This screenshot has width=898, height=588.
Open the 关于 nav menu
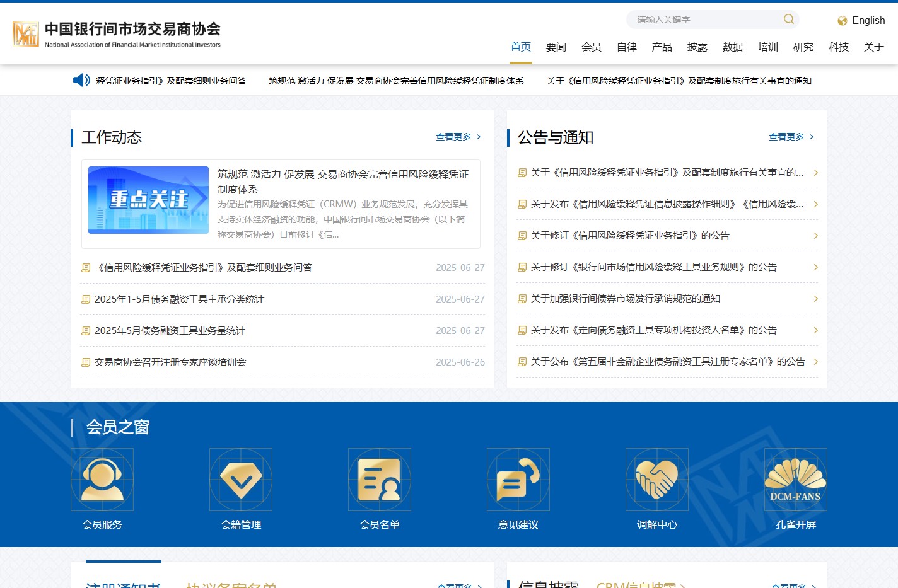tap(874, 47)
